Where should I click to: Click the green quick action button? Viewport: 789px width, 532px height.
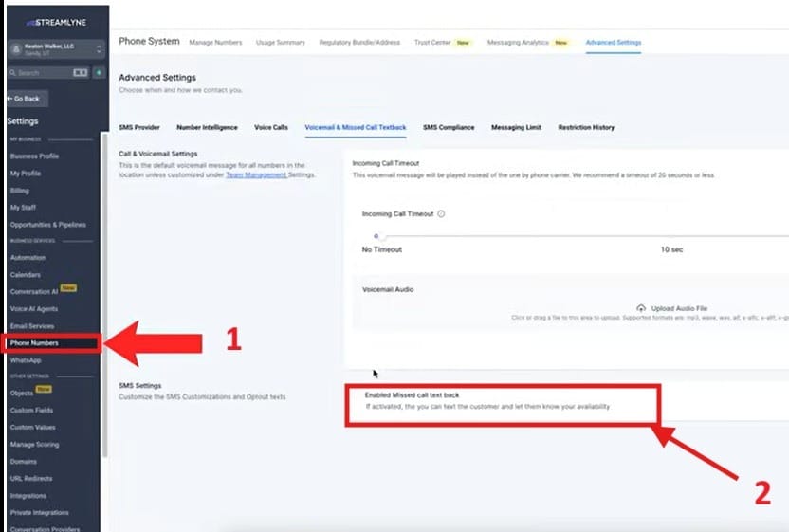point(99,73)
